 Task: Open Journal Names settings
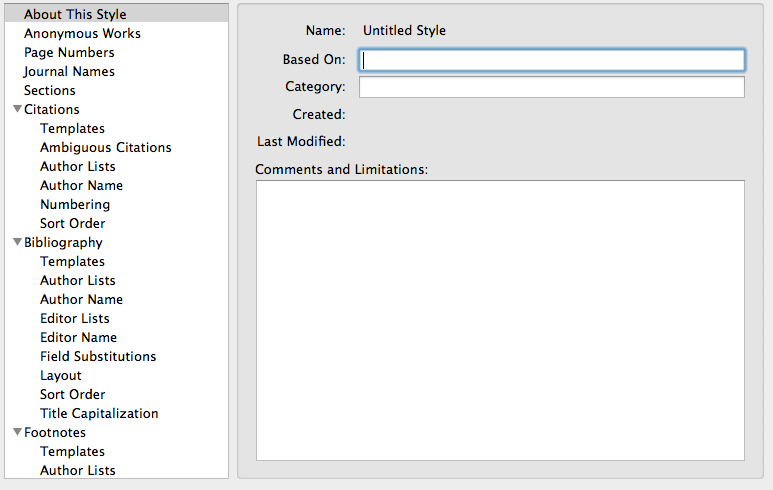click(x=69, y=71)
